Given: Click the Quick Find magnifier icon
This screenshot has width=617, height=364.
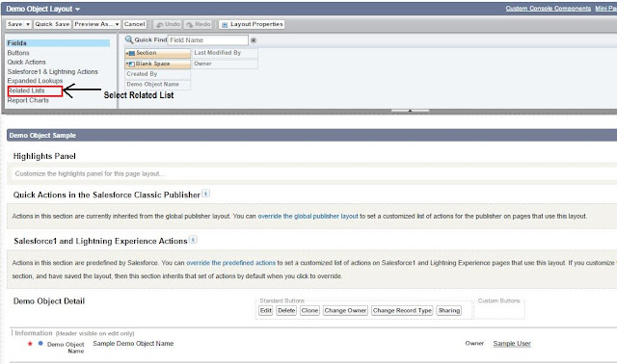Looking at the screenshot, I should pyautogui.click(x=128, y=39).
